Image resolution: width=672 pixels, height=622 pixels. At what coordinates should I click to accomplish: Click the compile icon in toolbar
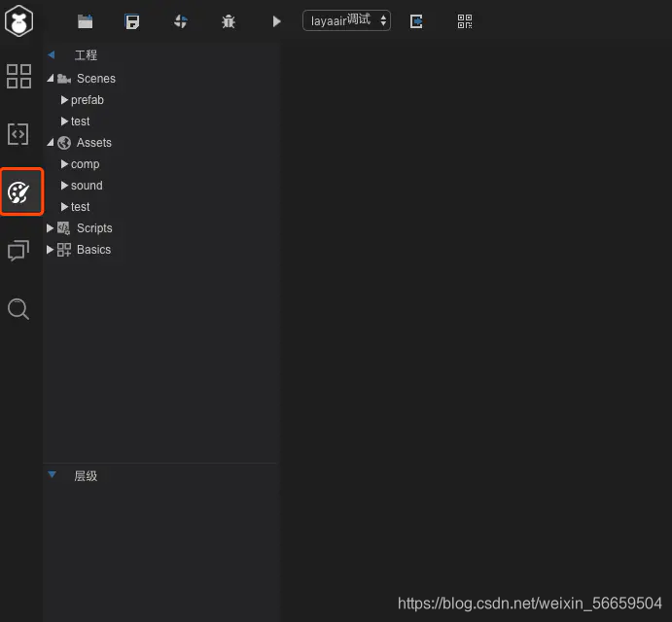point(181,21)
